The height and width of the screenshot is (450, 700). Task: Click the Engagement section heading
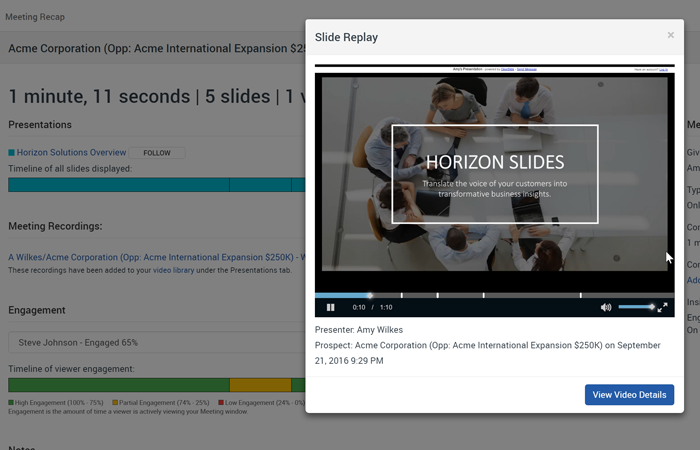(x=37, y=310)
